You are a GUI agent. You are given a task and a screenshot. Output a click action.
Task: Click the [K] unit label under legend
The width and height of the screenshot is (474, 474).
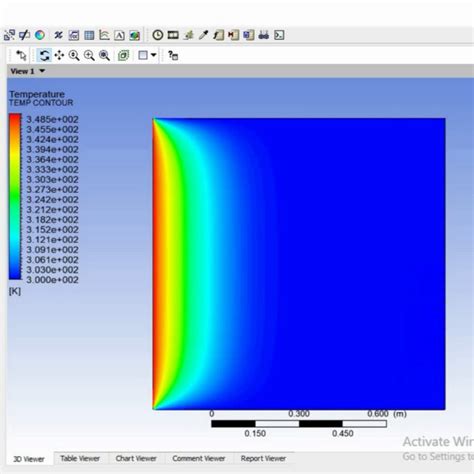pos(15,291)
